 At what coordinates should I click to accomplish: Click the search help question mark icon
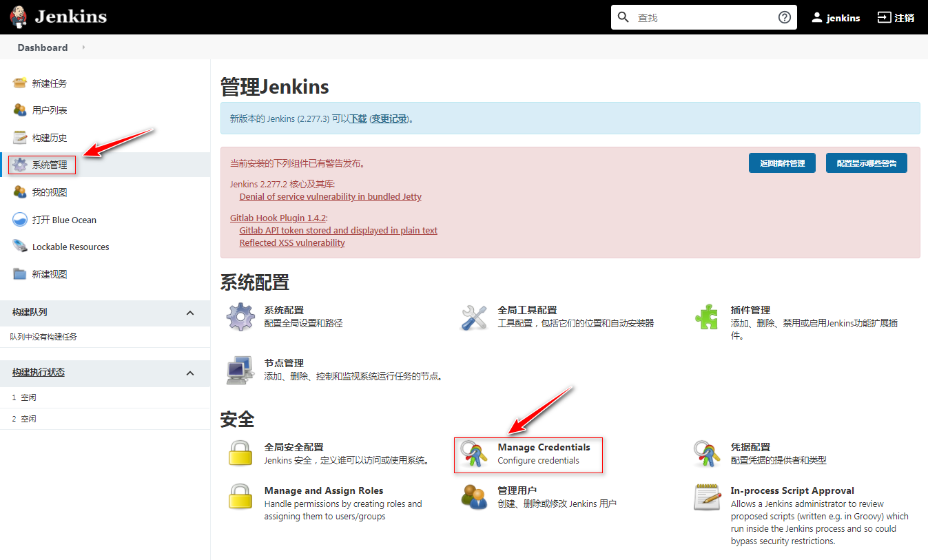[784, 17]
